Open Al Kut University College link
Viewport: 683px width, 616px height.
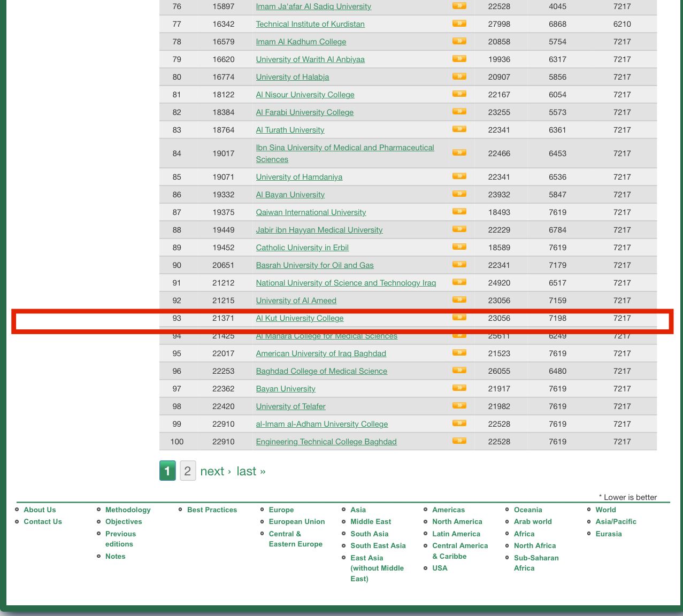300,318
